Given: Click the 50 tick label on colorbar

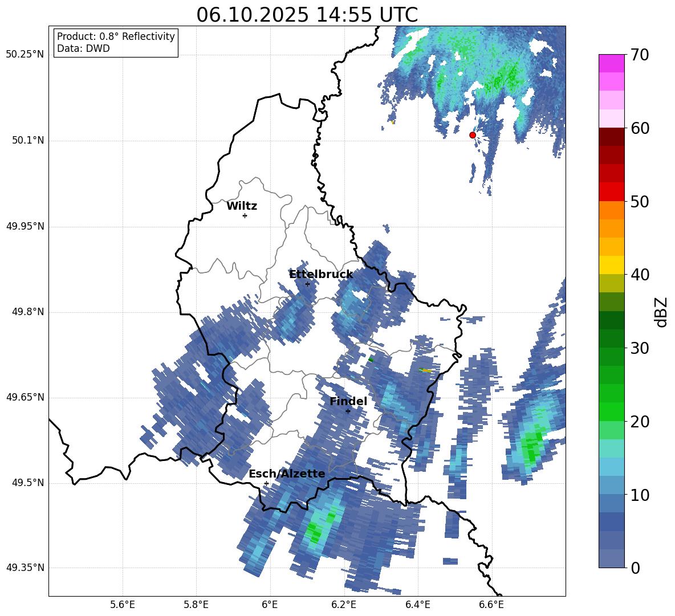Looking at the screenshot, I should [640, 201].
